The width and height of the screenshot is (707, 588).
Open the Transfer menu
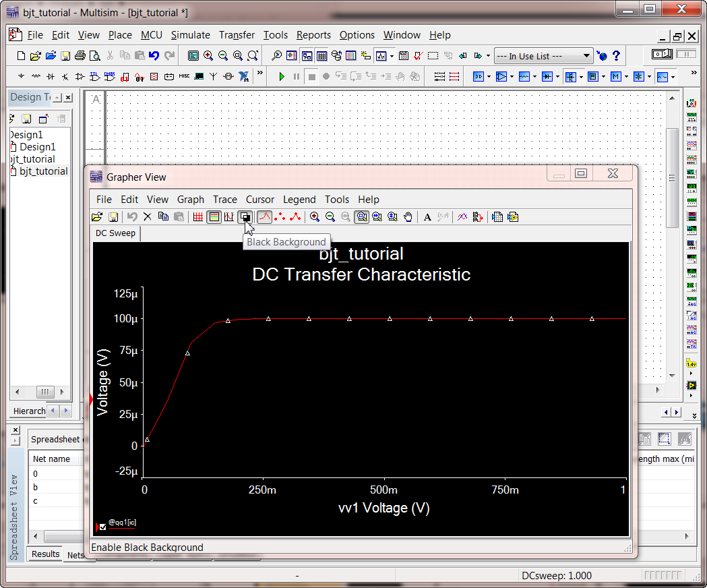(x=237, y=35)
